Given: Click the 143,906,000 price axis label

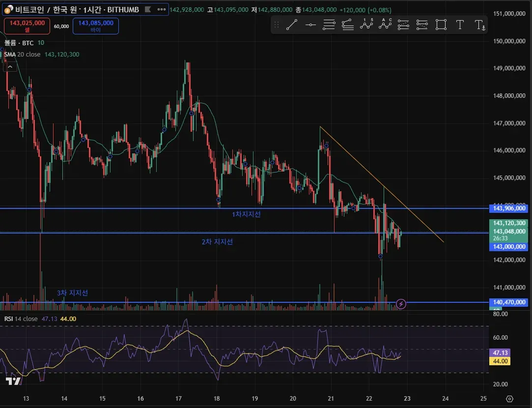Looking at the screenshot, I should 508,208.
